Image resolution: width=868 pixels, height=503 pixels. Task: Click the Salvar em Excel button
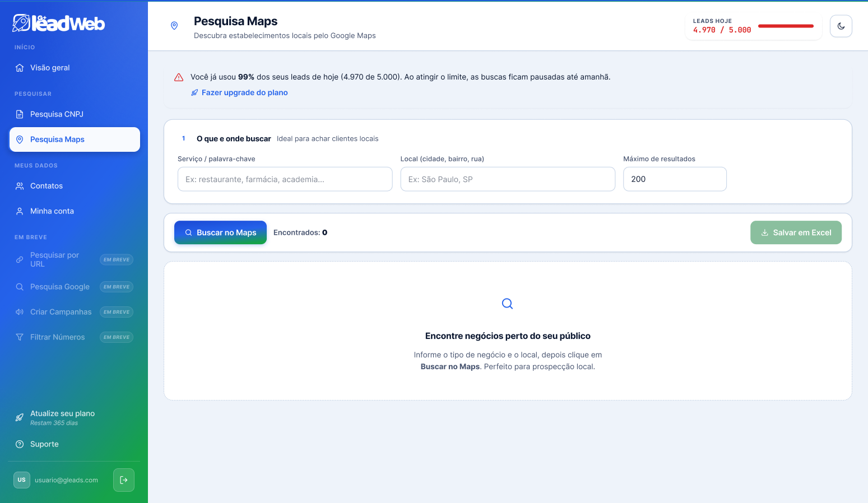[796, 232]
